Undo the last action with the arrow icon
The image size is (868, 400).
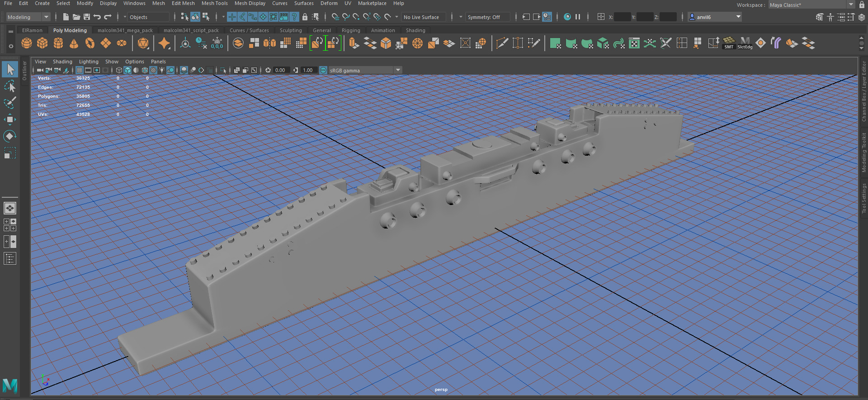[x=97, y=17]
